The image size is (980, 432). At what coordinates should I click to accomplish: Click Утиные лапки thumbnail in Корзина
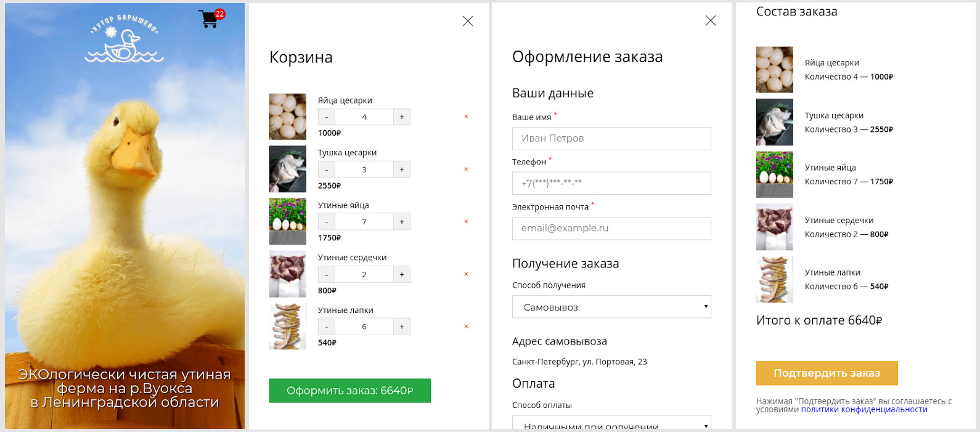point(288,327)
